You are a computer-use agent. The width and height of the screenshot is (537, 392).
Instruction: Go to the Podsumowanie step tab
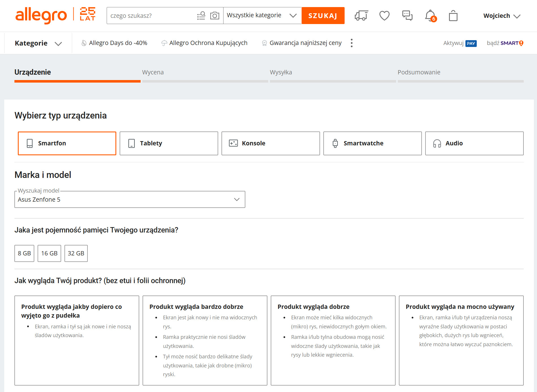(x=419, y=72)
